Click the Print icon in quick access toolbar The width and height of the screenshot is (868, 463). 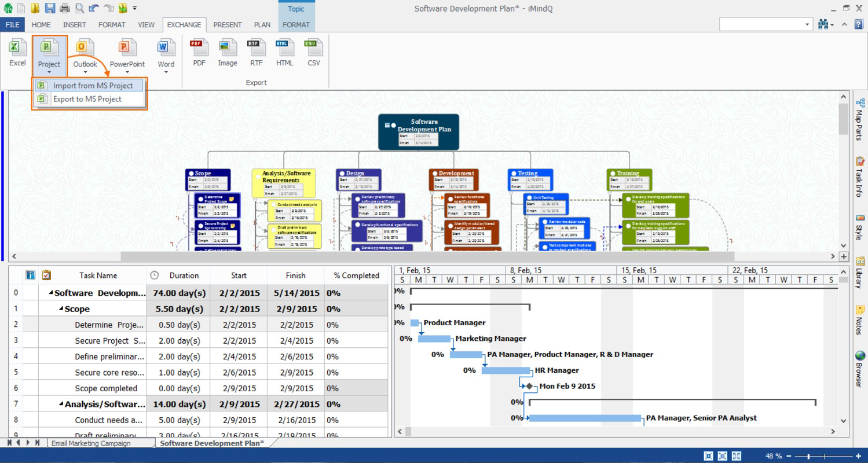[64, 8]
